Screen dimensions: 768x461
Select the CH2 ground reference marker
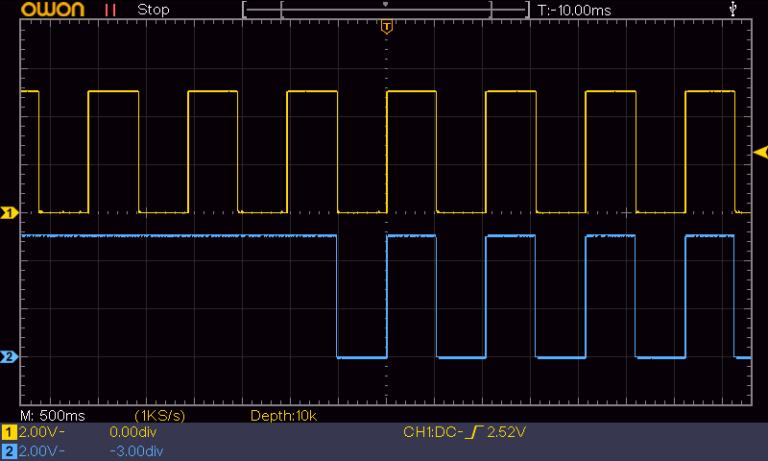pyautogui.click(x=10, y=357)
